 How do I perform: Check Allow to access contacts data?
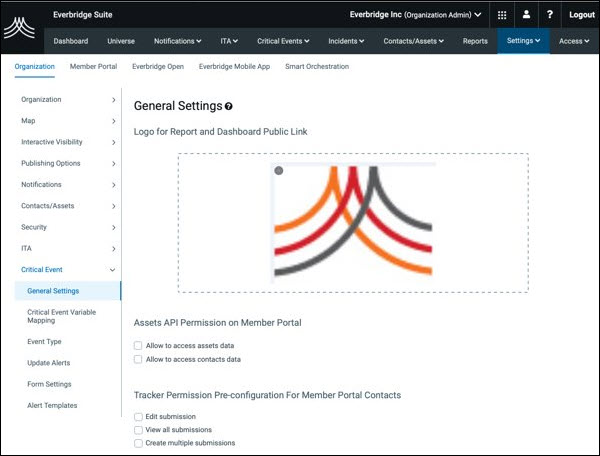tap(138, 359)
